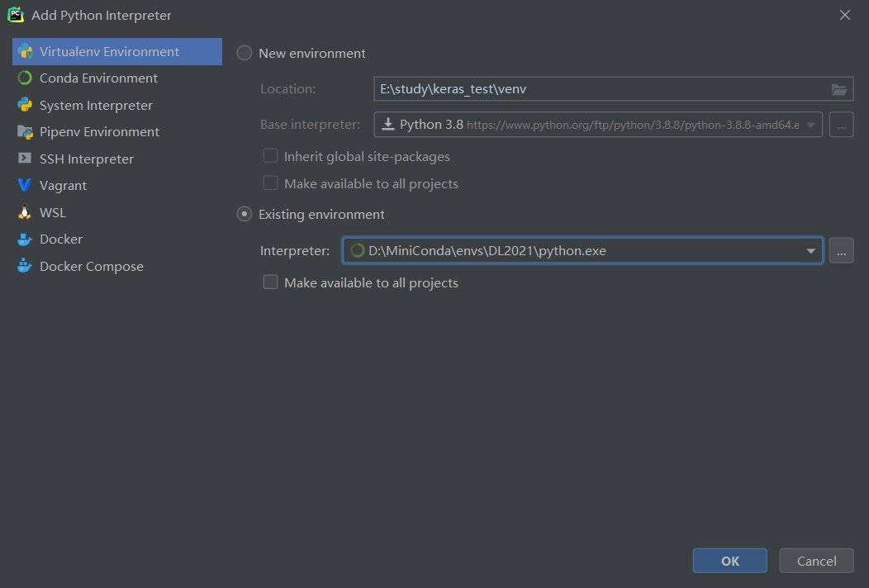Screen dimensions: 869x588
Task: Open Pipenv Environment settings
Action: 117,132
